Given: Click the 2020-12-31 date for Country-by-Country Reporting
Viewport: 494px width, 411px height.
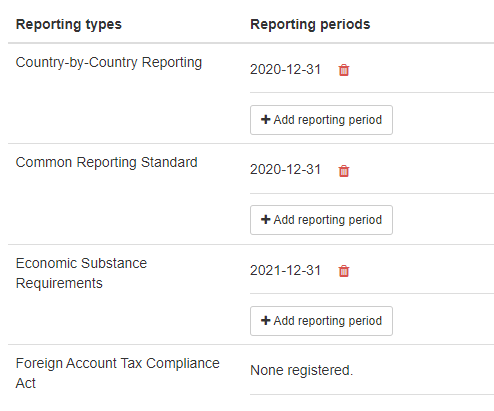Looking at the screenshot, I should [285, 69].
